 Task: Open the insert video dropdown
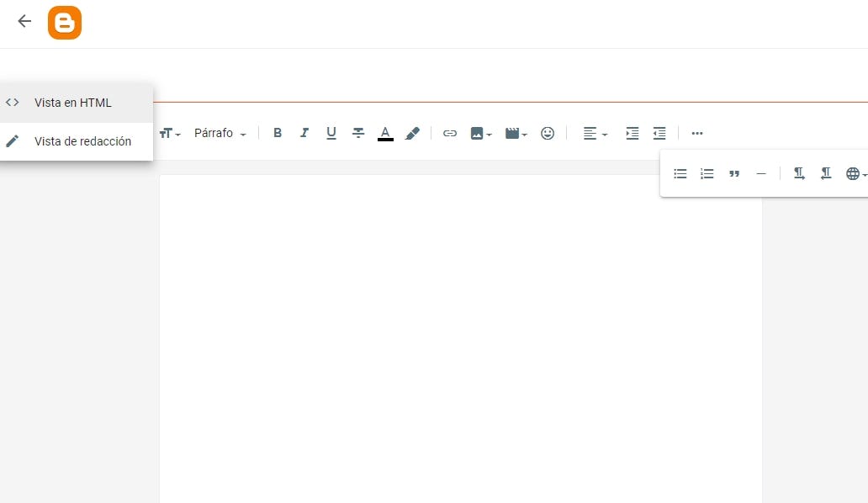(516, 133)
